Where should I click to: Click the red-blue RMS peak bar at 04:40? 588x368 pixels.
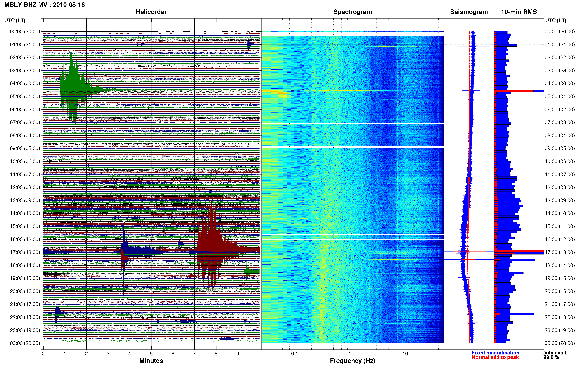(x=519, y=91)
